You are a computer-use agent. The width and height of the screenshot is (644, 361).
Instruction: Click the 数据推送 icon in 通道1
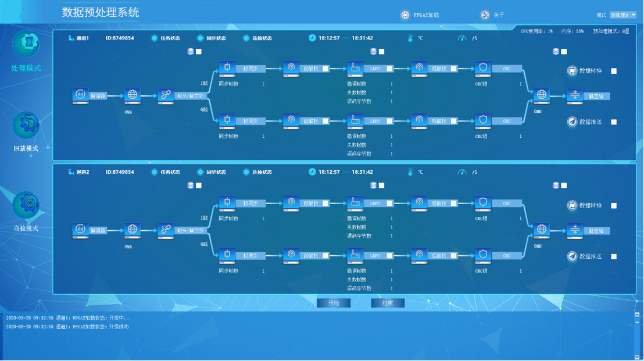[573, 122]
